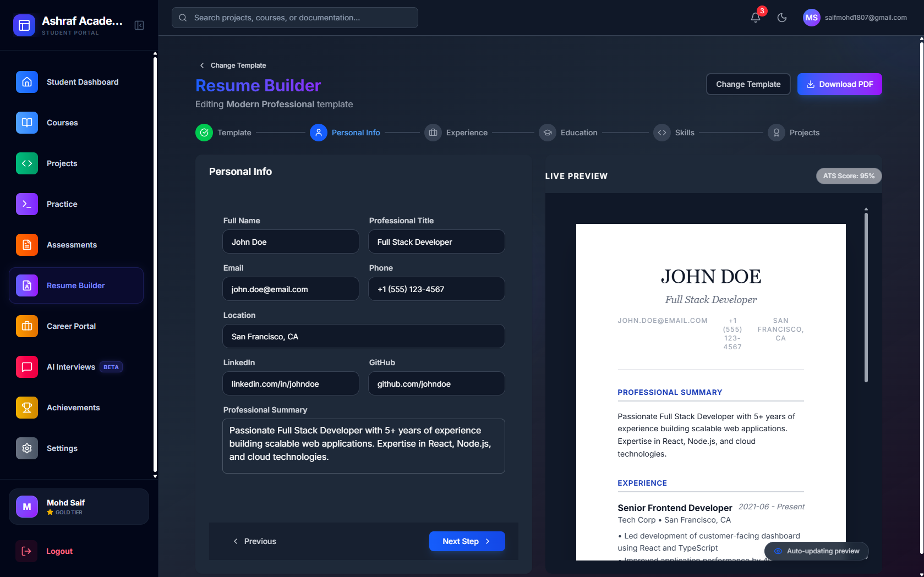Viewport: 924px width, 577px height.
Task: Click the M avatar for Mohd Saif
Action: click(27, 507)
